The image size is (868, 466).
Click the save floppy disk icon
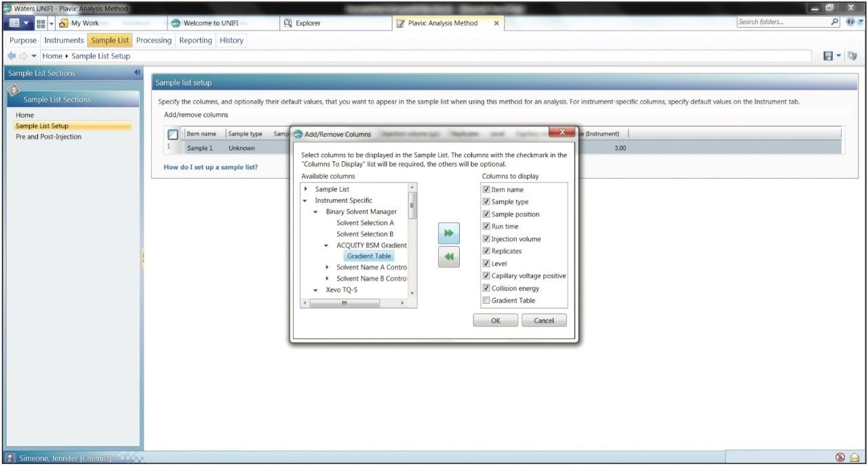coord(828,56)
